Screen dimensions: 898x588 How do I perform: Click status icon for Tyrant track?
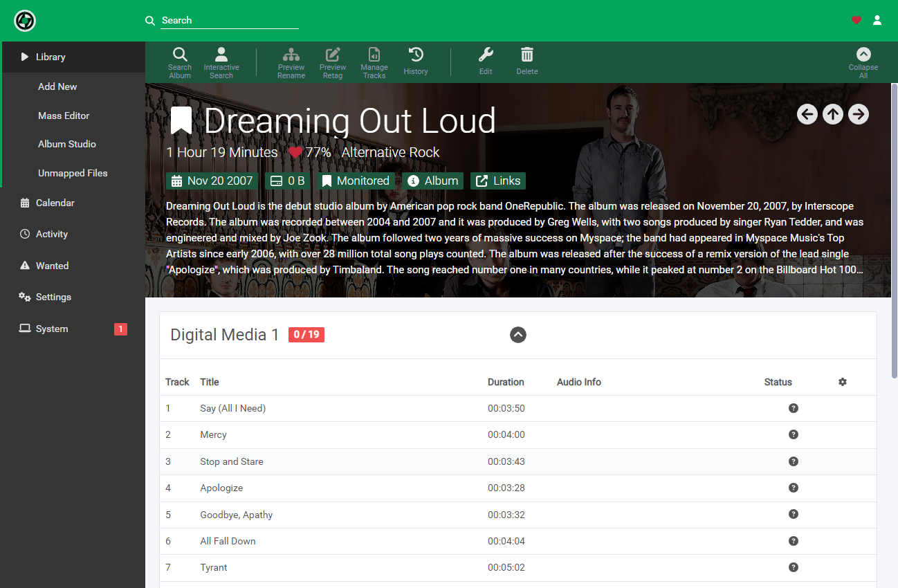tap(794, 567)
